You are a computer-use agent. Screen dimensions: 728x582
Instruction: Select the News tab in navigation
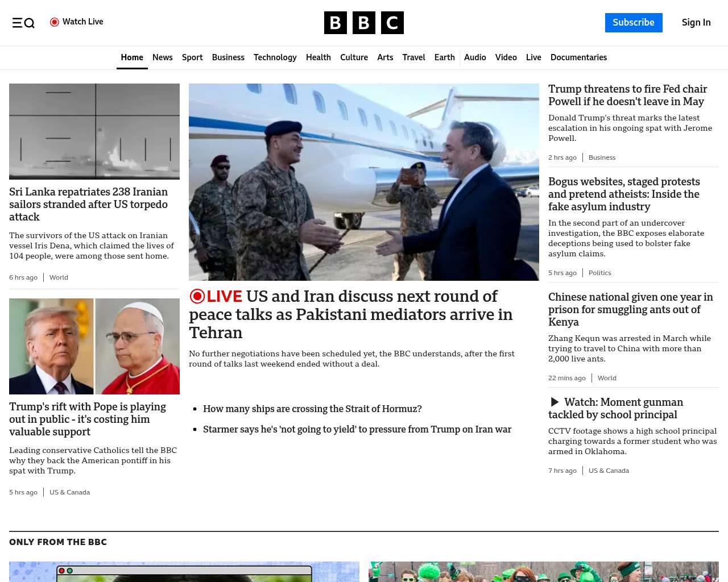point(162,57)
